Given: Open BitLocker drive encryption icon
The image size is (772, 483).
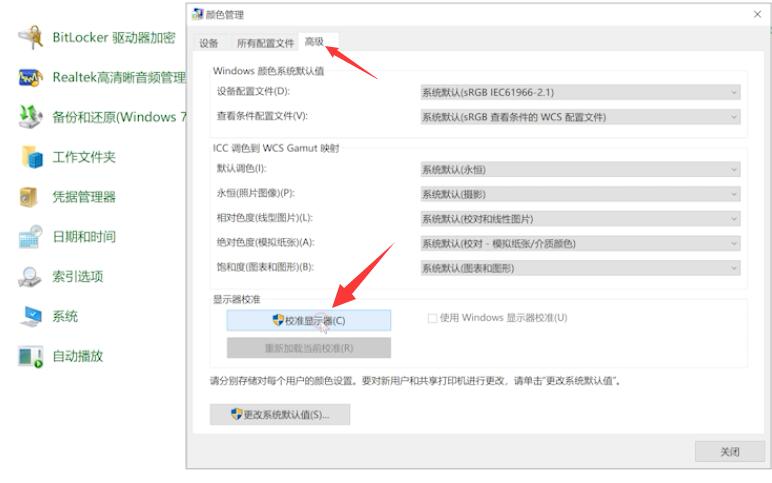Looking at the screenshot, I should (x=31, y=37).
